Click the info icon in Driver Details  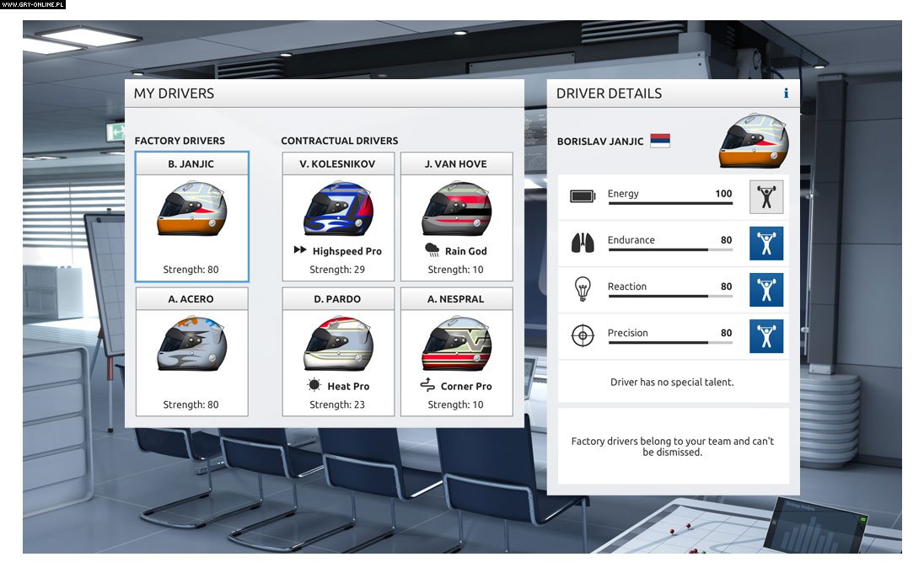(x=786, y=93)
